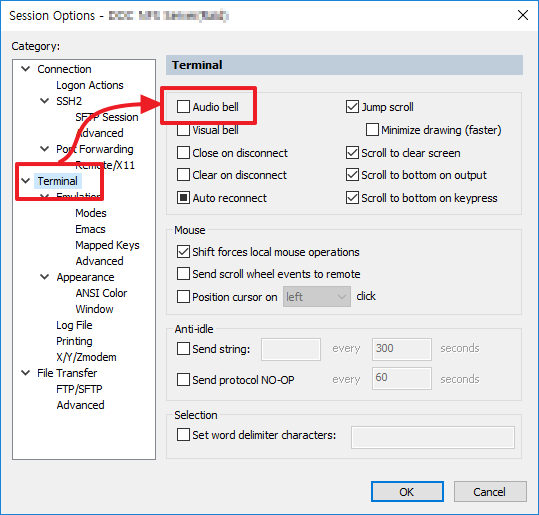Click the 300 seconds interval field
The image size is (539, 515).
coord(402,349)
